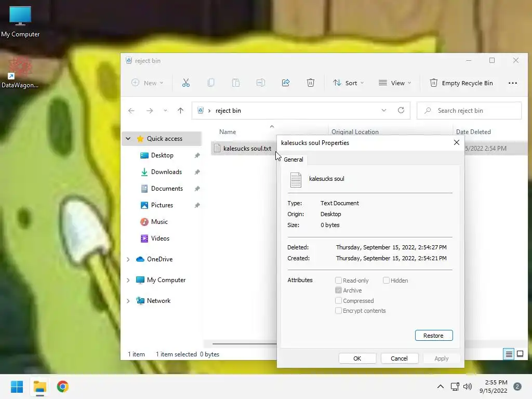Click the Cut scissors icon in toolbar

click(x=186, y=83)
